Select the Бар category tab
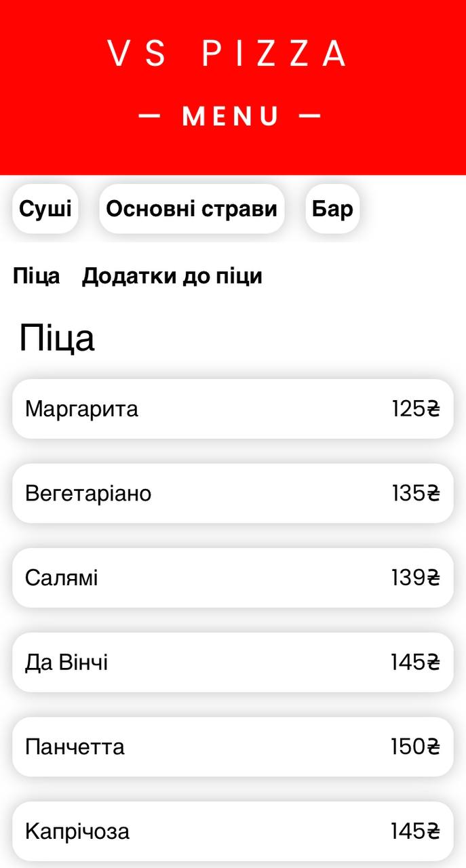The height and width of the screenshot is (868, 466). [332, 209]
